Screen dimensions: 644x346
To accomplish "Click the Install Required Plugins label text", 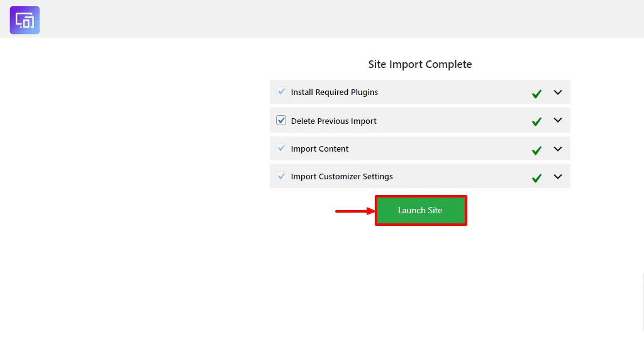I will click(x=334, y=92).
